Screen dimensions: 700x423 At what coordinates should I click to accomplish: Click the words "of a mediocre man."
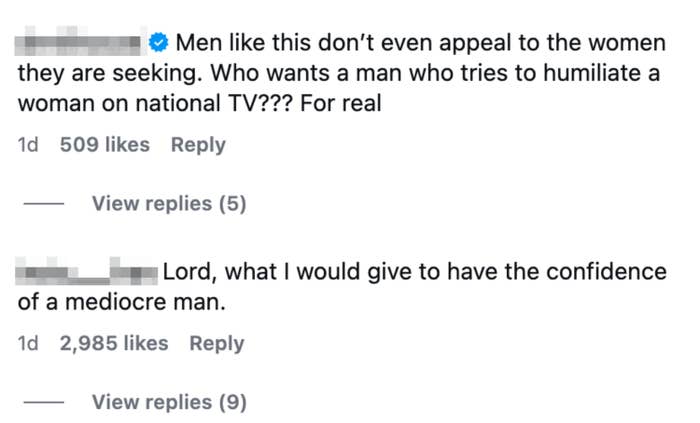122,302
